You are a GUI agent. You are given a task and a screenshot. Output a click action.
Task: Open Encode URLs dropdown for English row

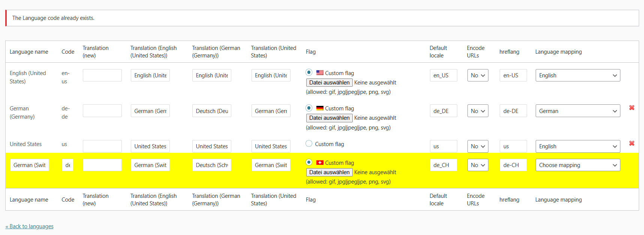click(x=478, y=75)
